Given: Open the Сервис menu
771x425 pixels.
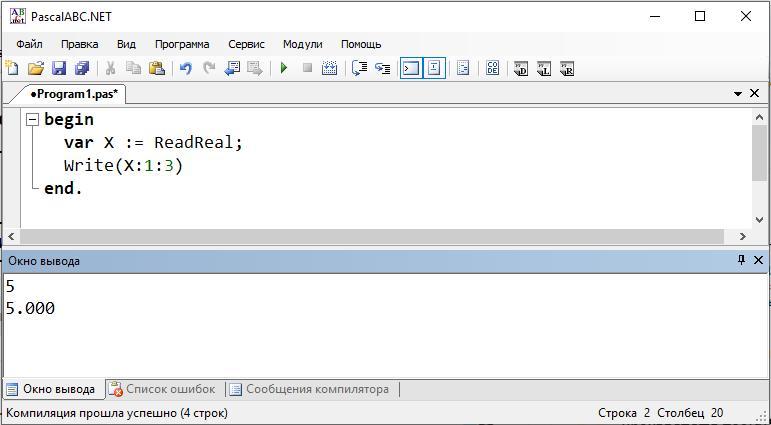Looking at the screenshot, I should (246, 44).
